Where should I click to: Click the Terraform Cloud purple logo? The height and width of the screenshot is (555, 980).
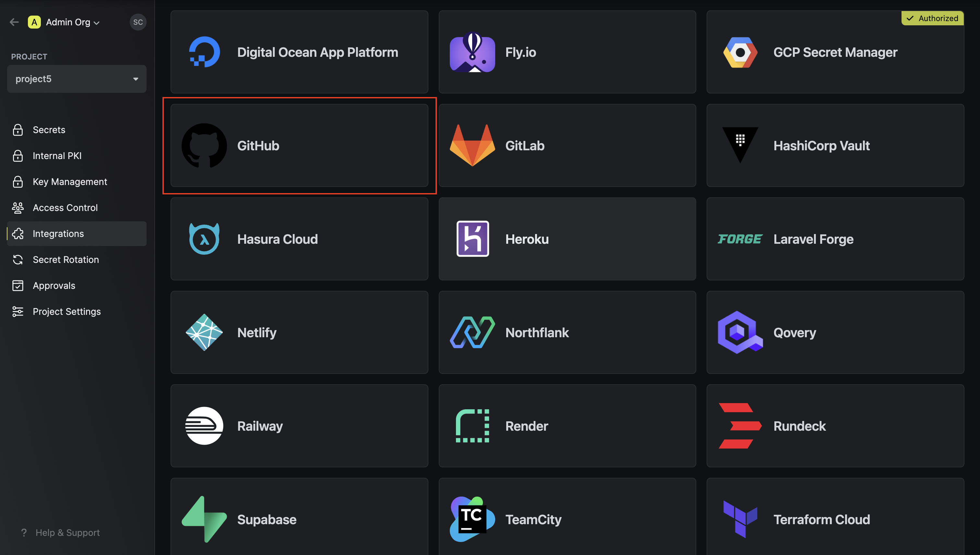pos(740,519)
